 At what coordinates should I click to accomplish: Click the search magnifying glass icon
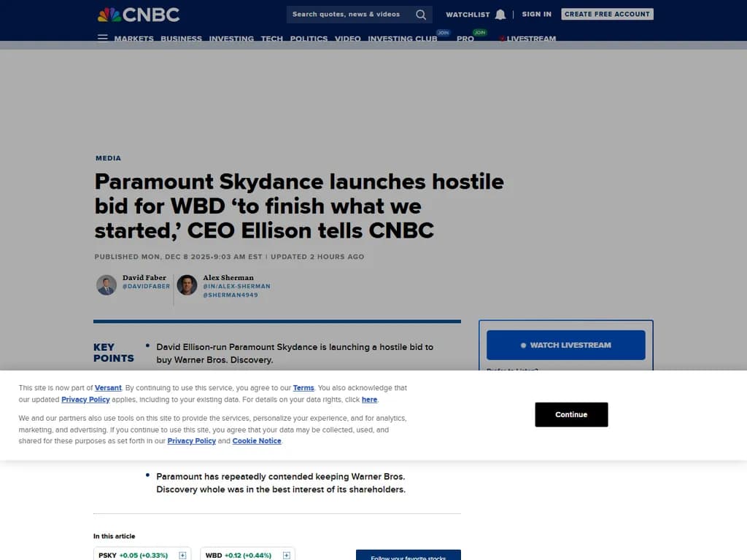pos(421,14)
